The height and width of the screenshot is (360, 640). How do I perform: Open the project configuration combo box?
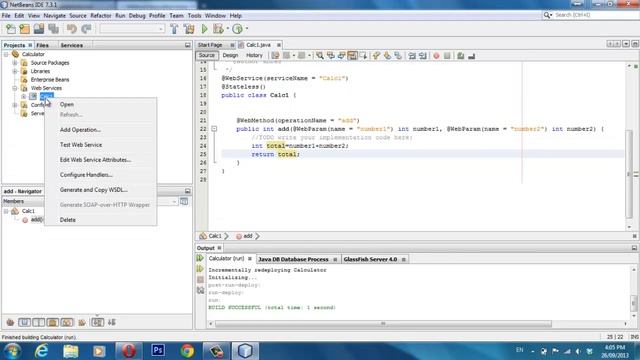[x=132, y=29]
